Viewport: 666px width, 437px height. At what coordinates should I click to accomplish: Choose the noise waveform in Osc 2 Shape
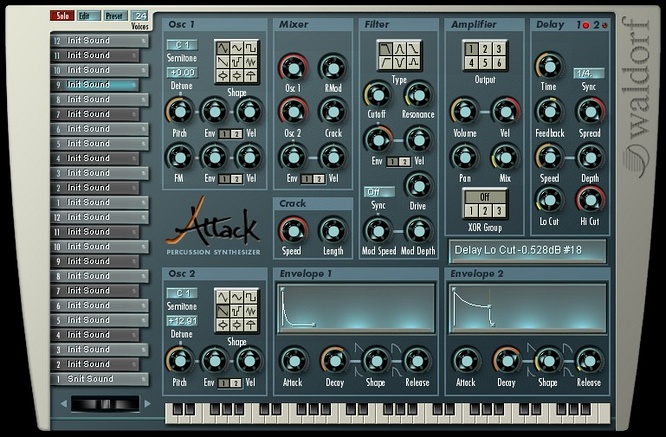[x=251, y=311]
